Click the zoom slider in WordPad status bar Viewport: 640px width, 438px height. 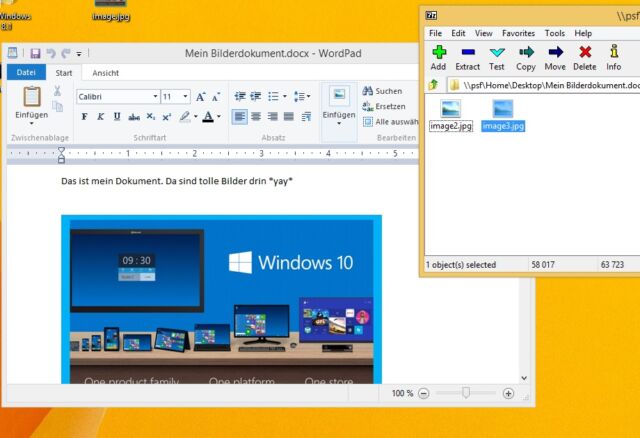(465, 394)
